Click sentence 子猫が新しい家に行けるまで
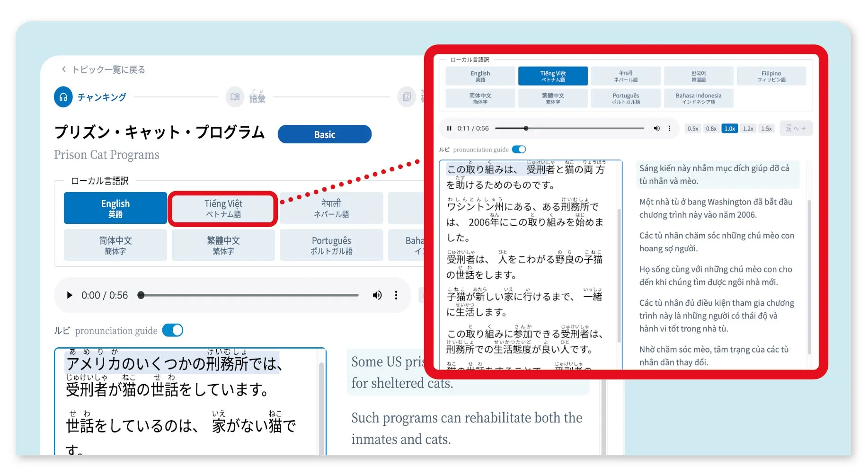 [x=524, y=303]
